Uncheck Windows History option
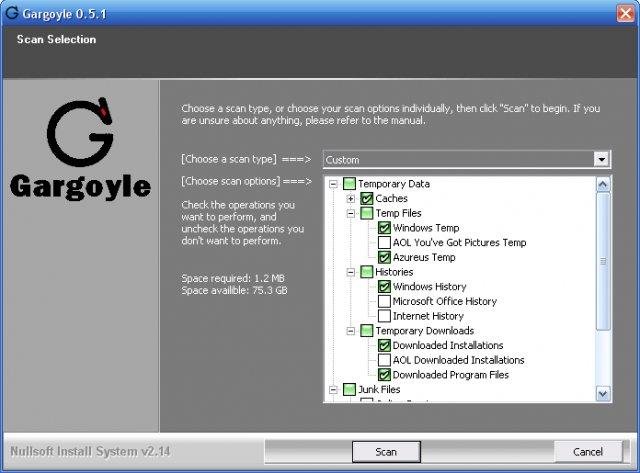The height and width of the screenshot is (473, 640). click(x=384, y=286)
